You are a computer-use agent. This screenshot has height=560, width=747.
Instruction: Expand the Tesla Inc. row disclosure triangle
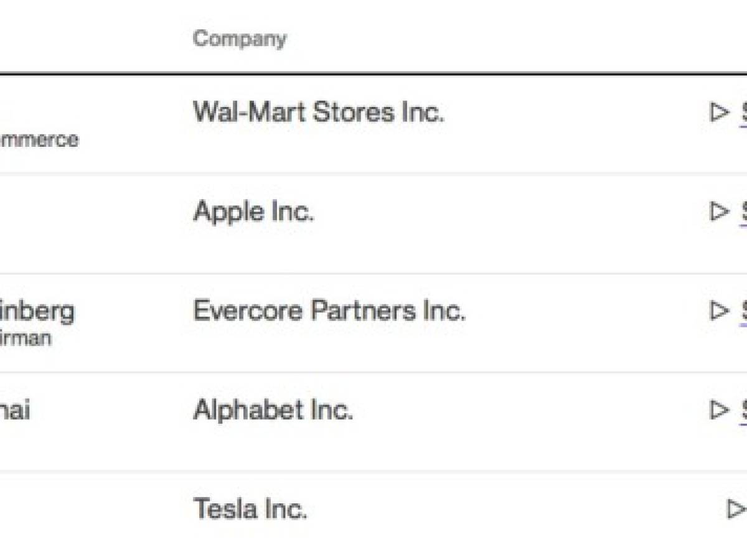tap(736, 510)
